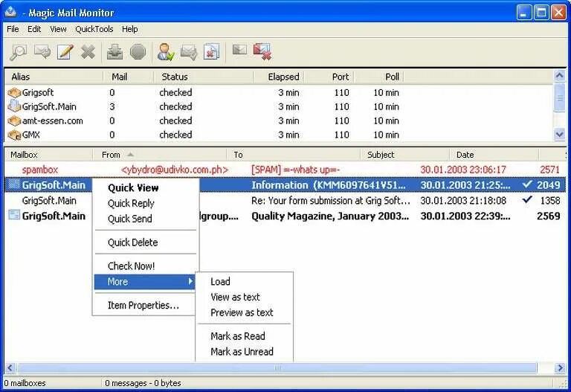Sort messages by the From column arrow
This screenshot has width=571, height=392.
pos(130,155)
